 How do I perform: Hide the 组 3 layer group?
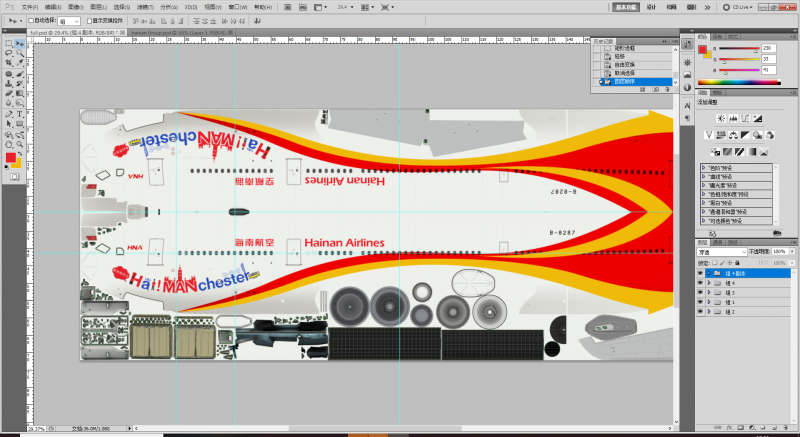coord(700,293)
